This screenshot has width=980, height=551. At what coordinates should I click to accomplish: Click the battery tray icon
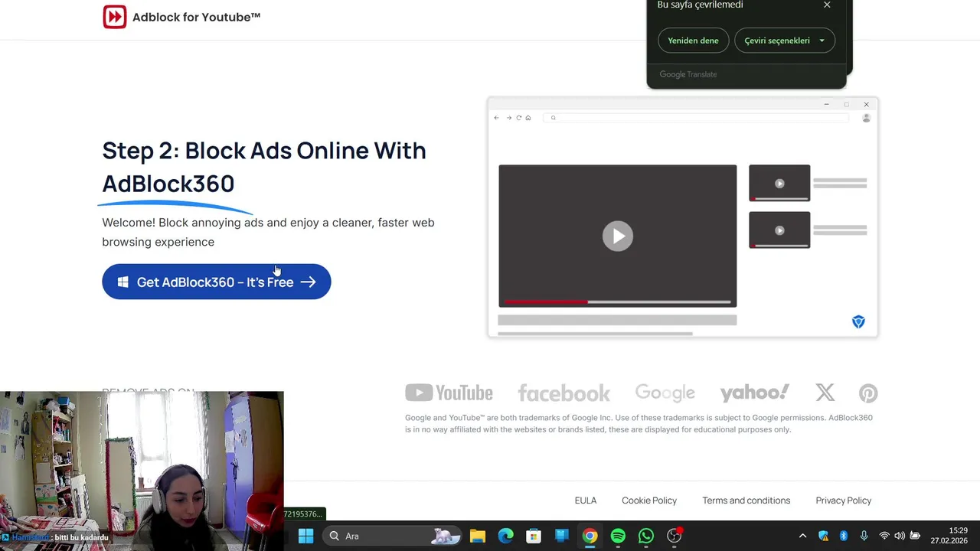[915, 536]
